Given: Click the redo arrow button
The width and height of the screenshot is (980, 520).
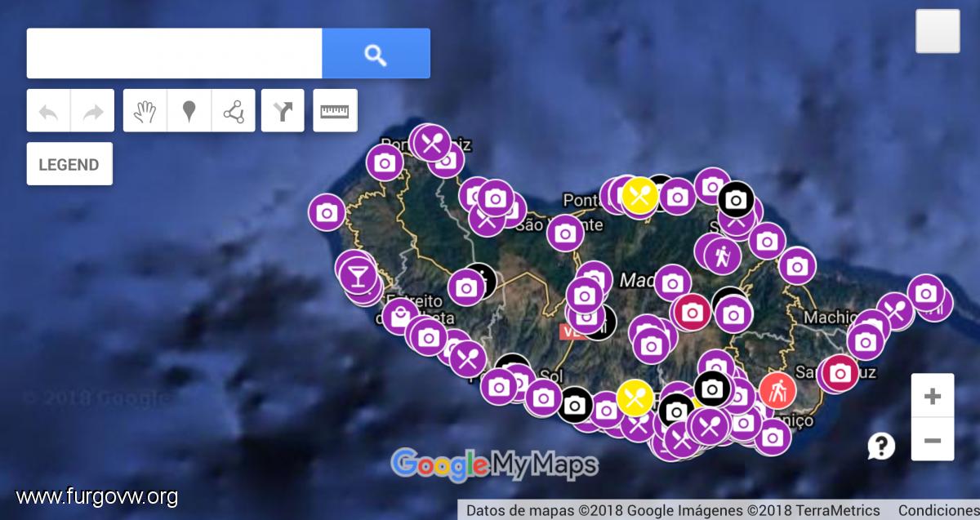Looking at the screenshot, I should pyautogui.click(x=92, y=110).
